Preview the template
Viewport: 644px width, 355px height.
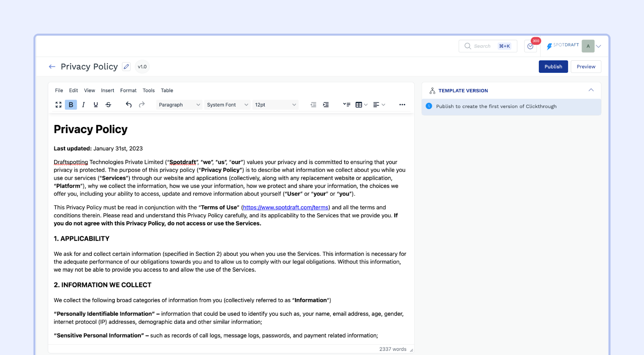point(586,67)
